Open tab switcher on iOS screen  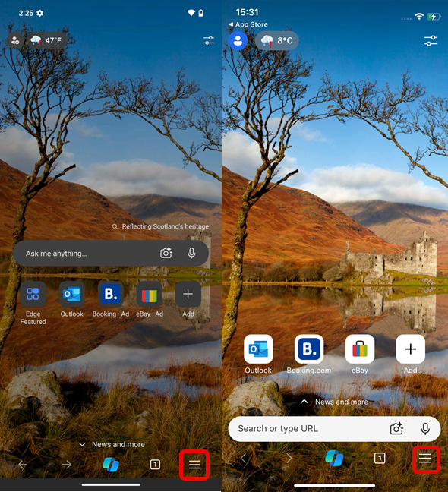pos(380,459)
